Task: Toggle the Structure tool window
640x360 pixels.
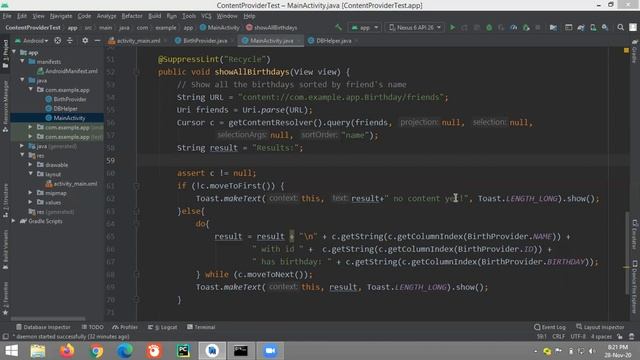Action: 5,201
